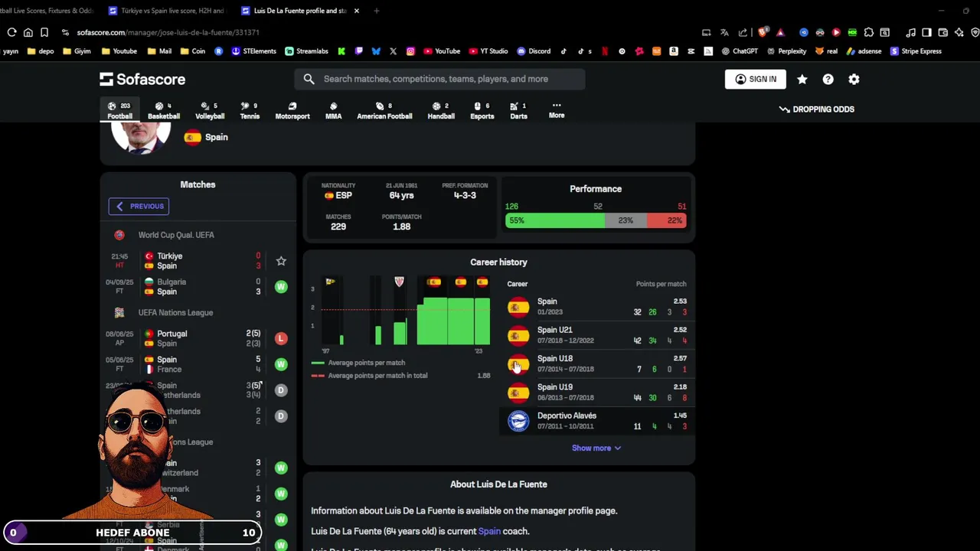Viewport: 980px width, 551px height.
Task: Open the Brave Wallet icon
Action: (x=942, y=32)
